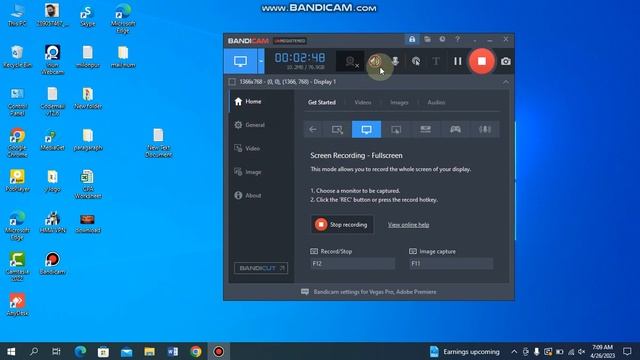Open the output folder icon in title bar
Image resolution: width=640 pixels, height=360 pixels.
tap(427, 39)
